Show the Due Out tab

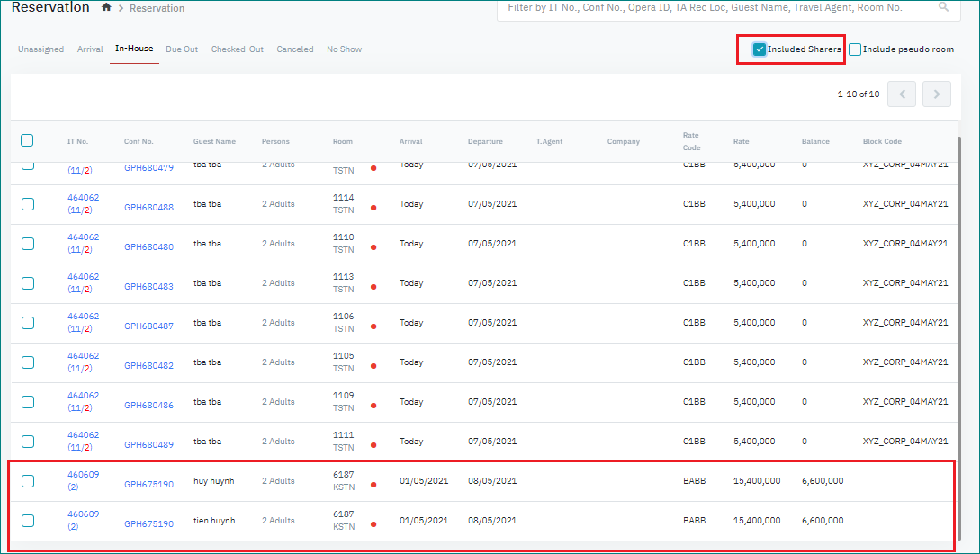pyautogui.click(x=182, y=49)
